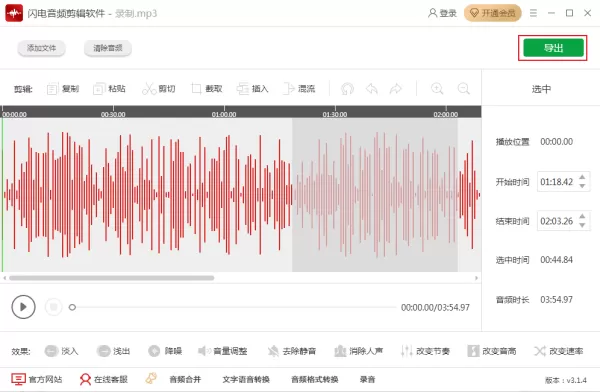This screenshot has height=392, width=600.
Task: Click the selected duration value 00:44.84
Action: [557, 260]
